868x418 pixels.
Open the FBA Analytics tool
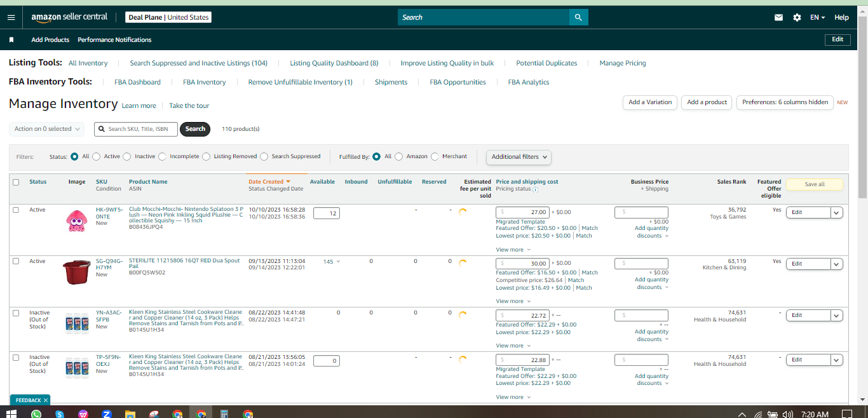529,82
